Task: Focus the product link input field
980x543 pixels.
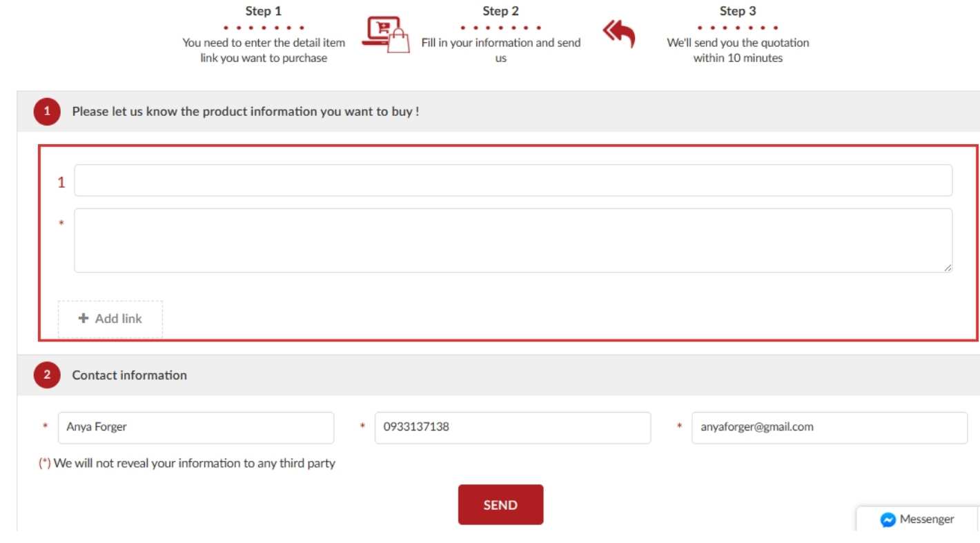Action: click(x=513, y=181)
